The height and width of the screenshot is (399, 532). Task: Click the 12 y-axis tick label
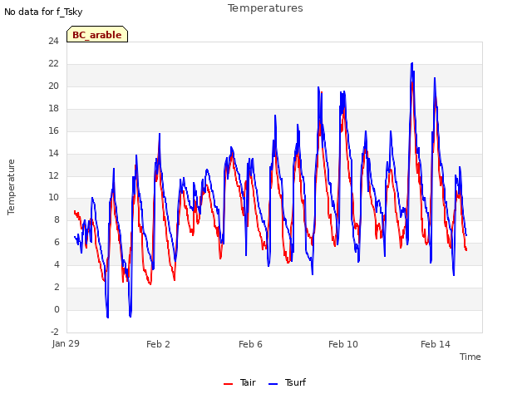point(53,175)
